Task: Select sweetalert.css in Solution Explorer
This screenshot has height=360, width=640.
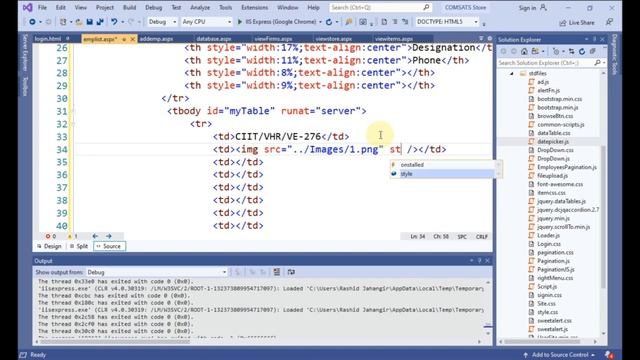Action: tap(554, 321)
